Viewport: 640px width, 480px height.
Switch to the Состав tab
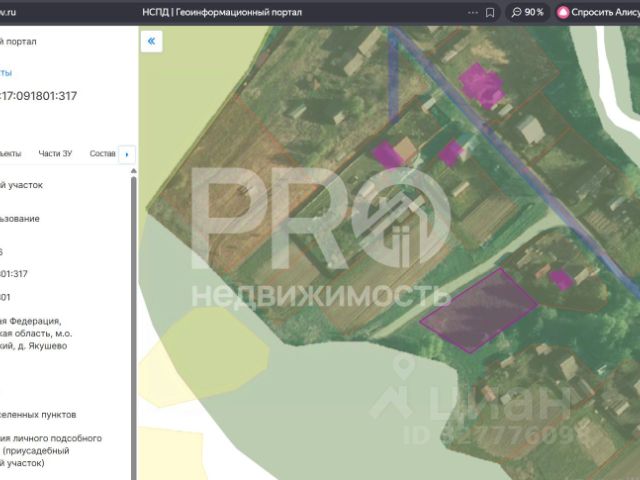(x=102, y=153)
